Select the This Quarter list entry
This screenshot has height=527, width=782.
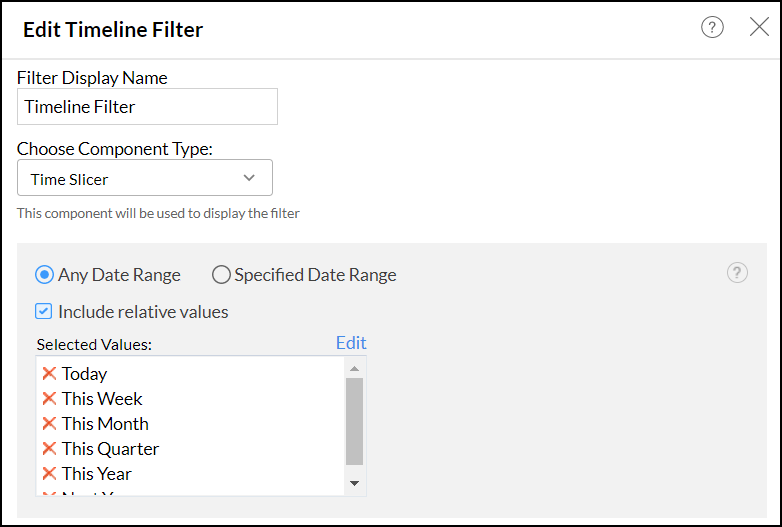(x=110, y=448)
